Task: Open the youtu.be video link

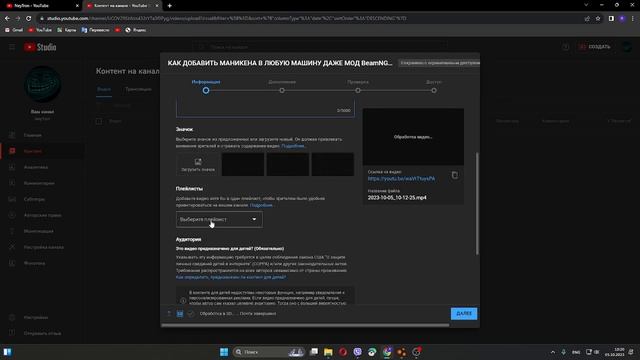Action: coord(401,178)
